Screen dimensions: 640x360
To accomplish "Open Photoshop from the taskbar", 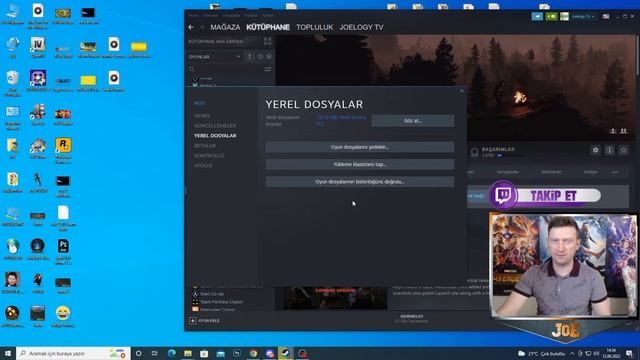I will click(x=237, y=353).
